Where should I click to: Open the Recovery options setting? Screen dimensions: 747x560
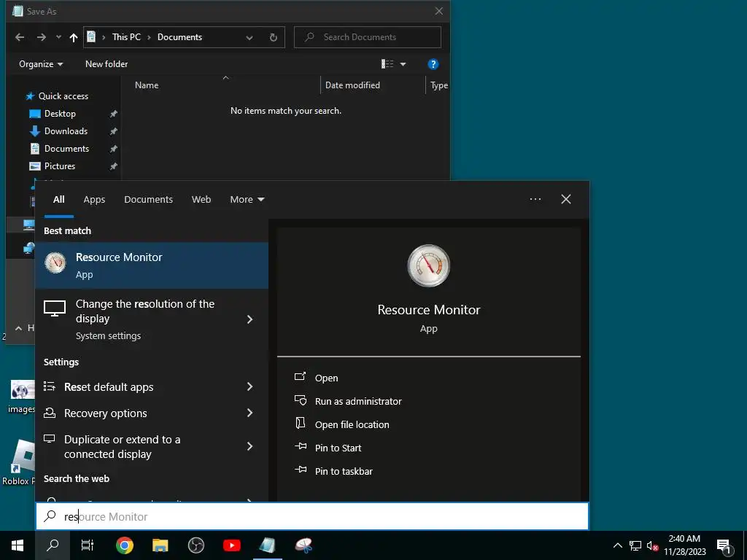pos(105,413)
